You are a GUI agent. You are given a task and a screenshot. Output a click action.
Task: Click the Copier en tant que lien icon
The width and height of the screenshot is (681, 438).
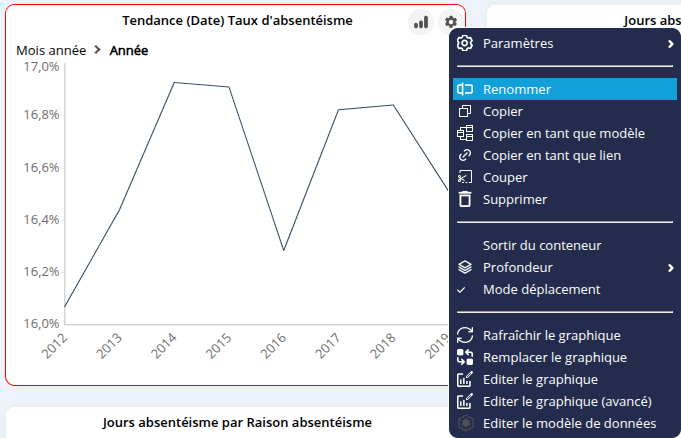click(464, 155)
